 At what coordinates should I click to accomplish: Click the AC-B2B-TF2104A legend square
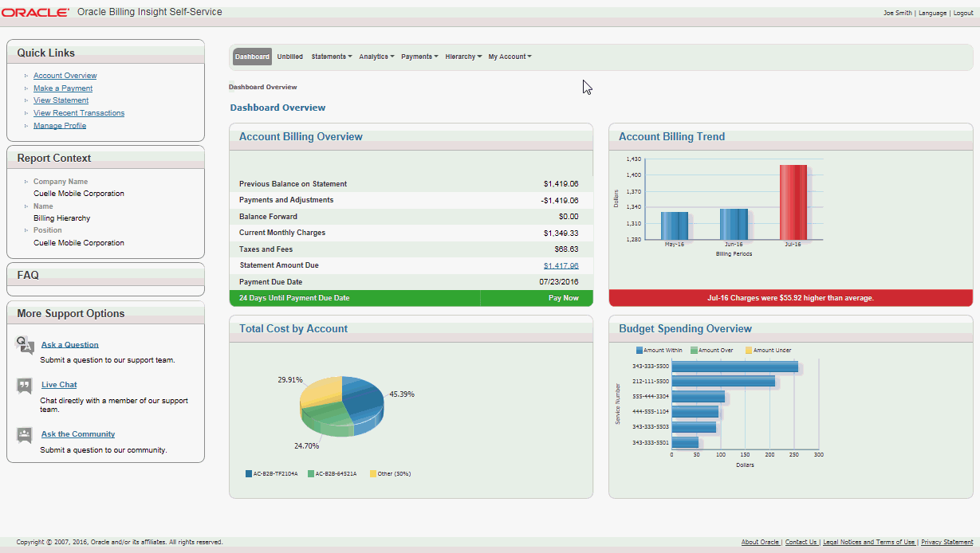pyautogui.click(x=249, y=474)
